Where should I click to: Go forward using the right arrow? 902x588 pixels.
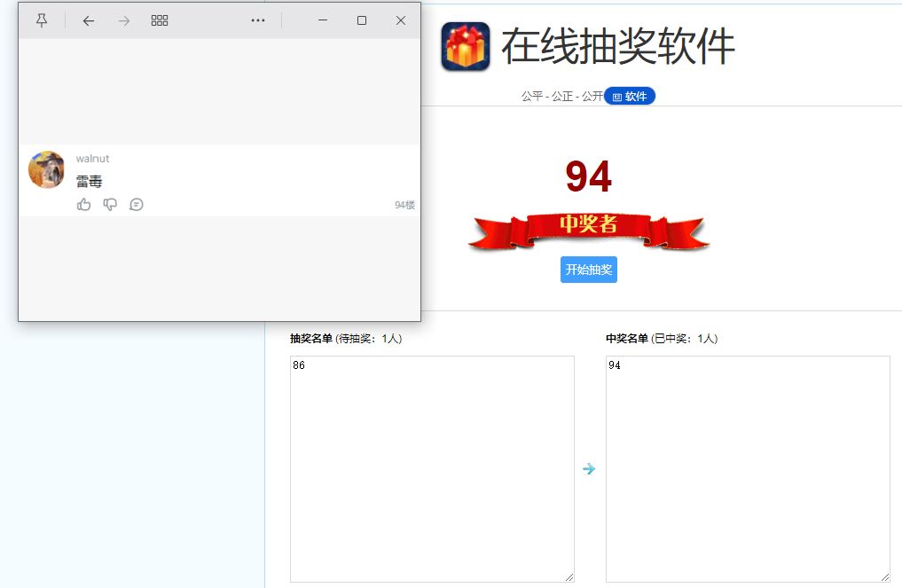[123, 20]
